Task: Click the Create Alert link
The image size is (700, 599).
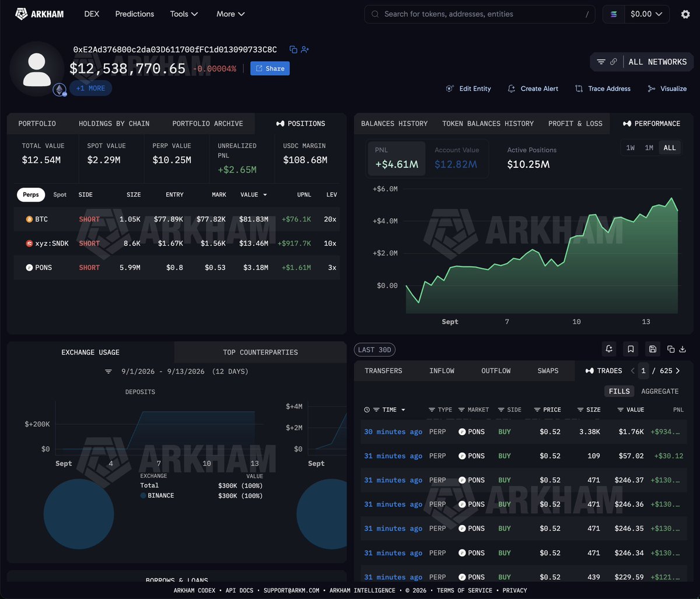Action: (533, 89)
